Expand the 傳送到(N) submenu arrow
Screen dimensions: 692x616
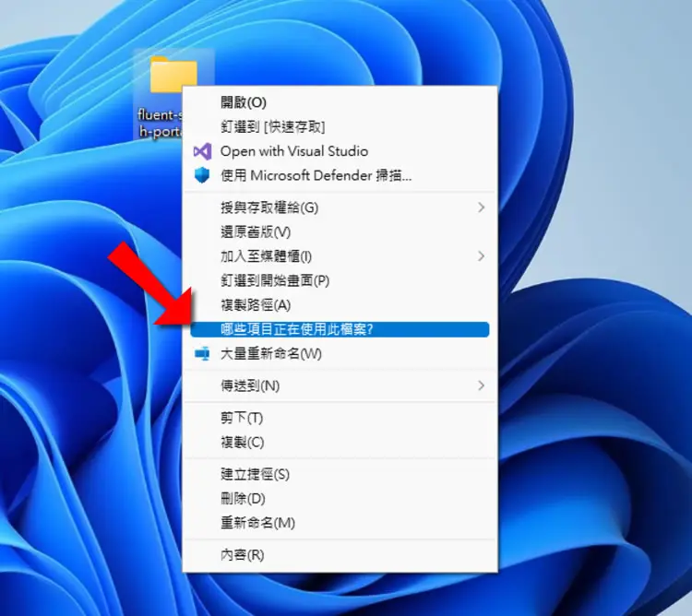click(481, 385)
